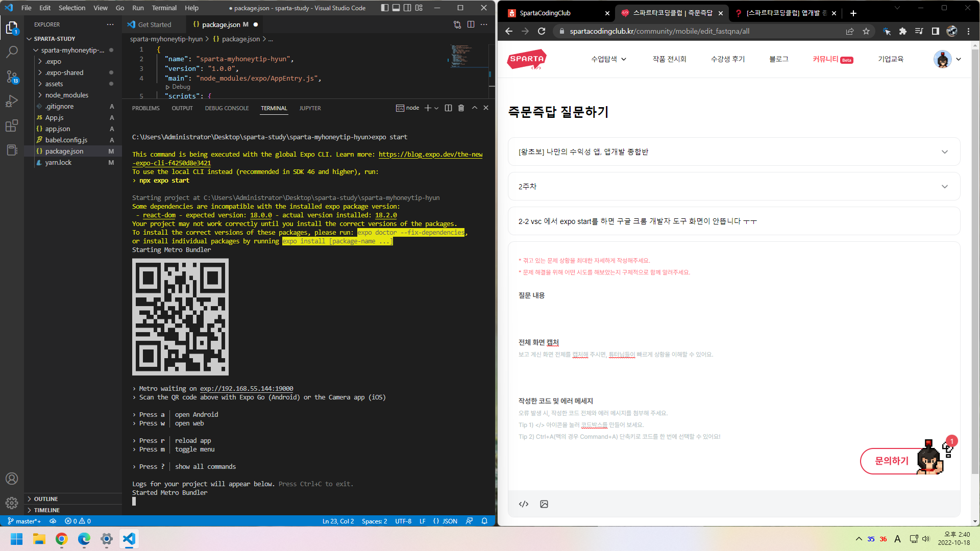Open the Terminal menu
The image size is (980, 551).
[164, 8]
